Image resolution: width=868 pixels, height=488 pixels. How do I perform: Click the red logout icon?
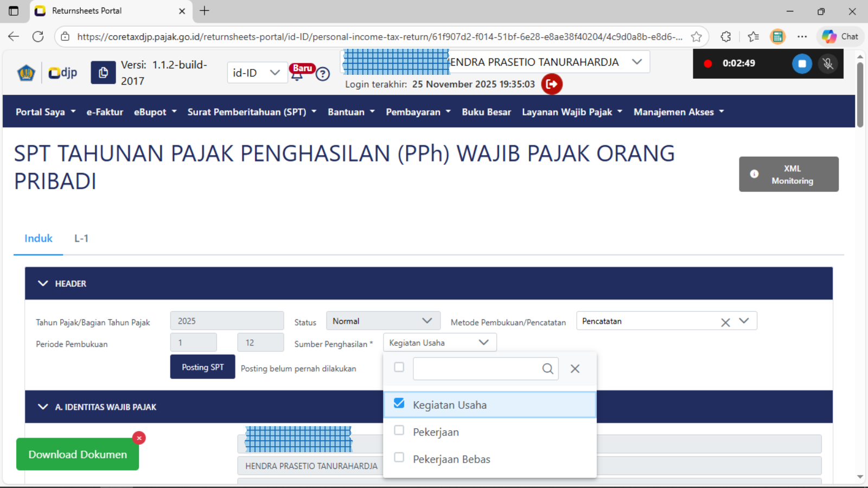[x=552, y=84]
